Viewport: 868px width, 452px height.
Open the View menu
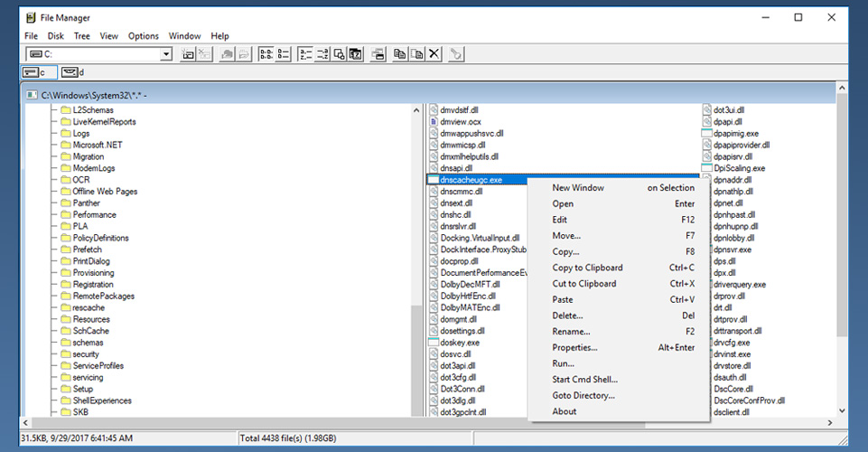pos(108,36)
